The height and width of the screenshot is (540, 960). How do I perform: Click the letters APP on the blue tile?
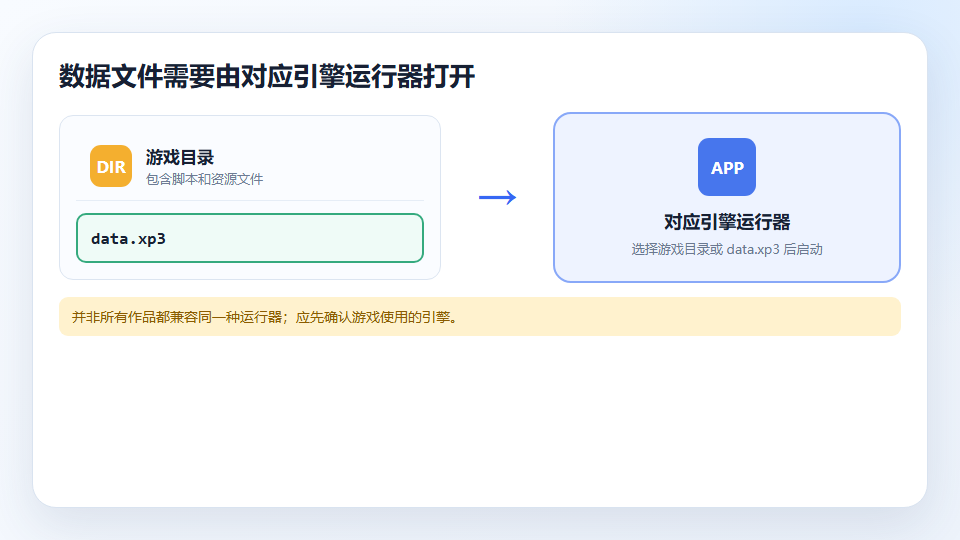pos(727,168)
